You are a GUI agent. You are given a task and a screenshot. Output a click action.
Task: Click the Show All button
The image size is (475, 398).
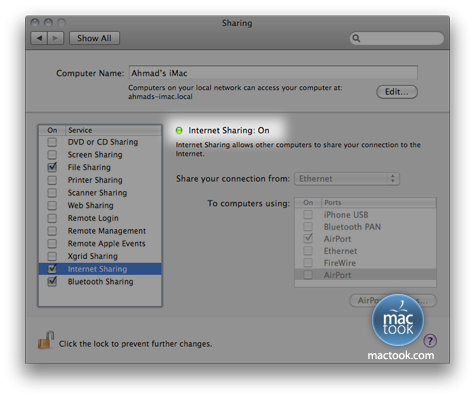[x=94, y=38]
